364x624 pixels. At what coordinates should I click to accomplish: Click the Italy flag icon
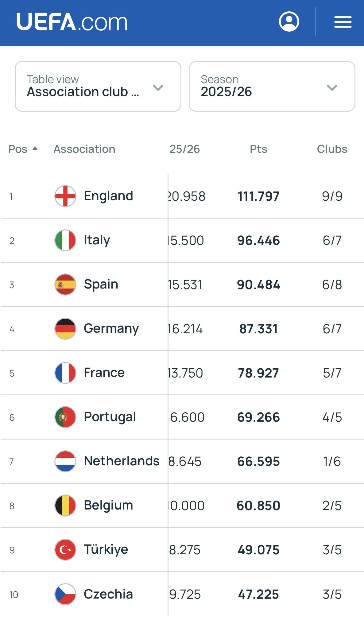tap(65, 240)
